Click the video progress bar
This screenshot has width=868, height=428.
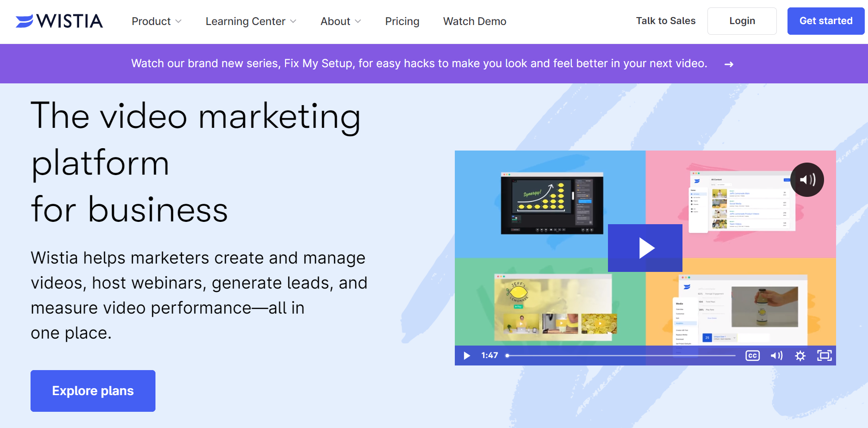pyautogui.click(x=621, y=356)
